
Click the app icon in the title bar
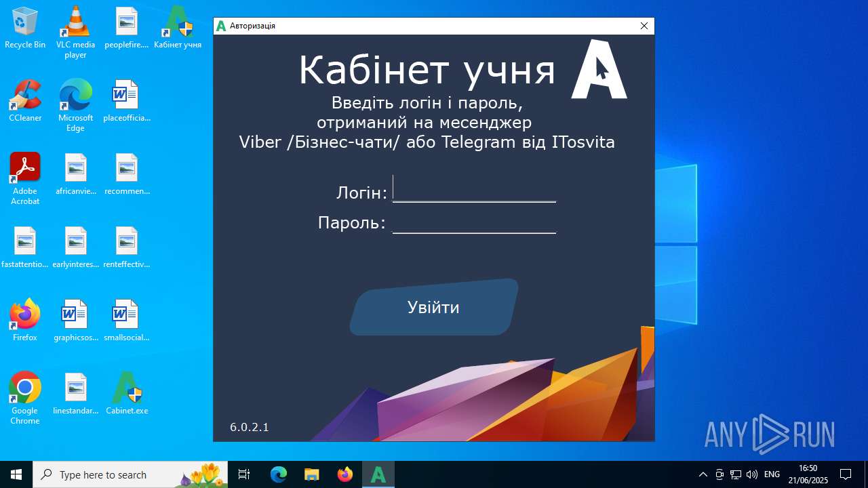[x=221, y=26]
